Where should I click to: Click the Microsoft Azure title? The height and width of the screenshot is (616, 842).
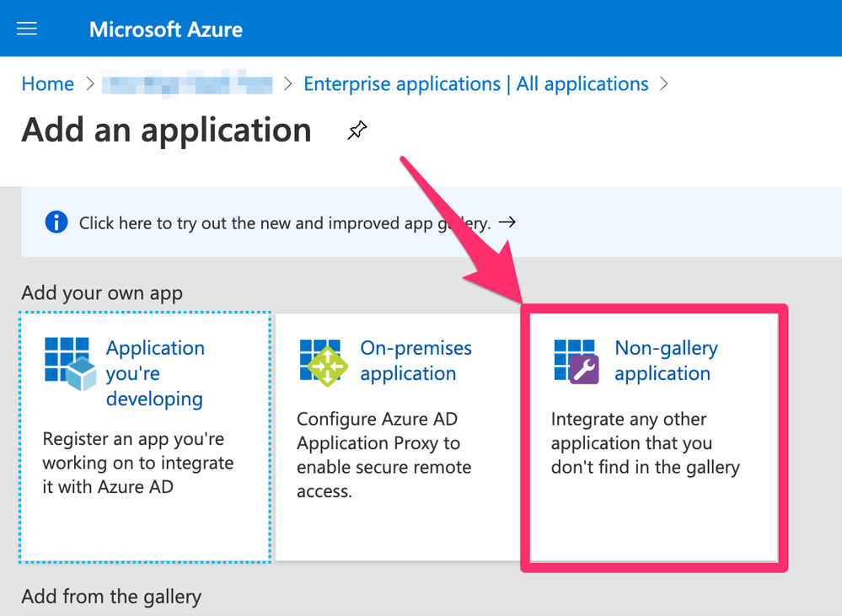[x=166, y=29]
